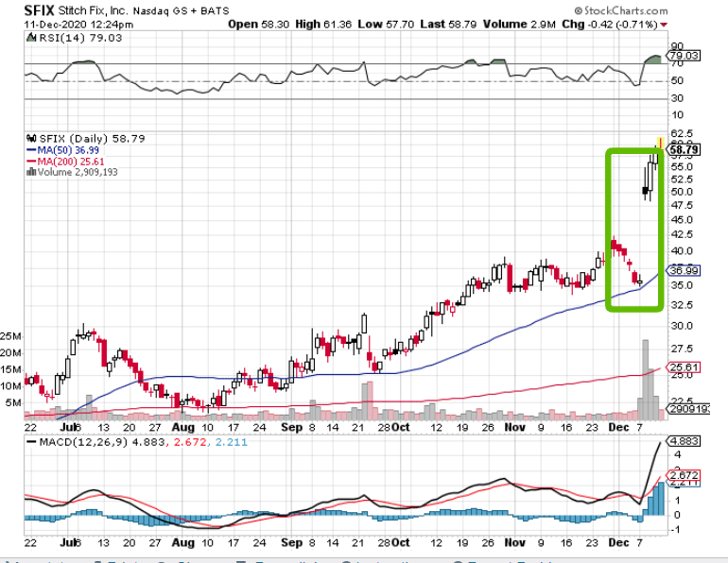
Task: Click the tallest gray December volume bar
Action: click(x=645, y=380)
